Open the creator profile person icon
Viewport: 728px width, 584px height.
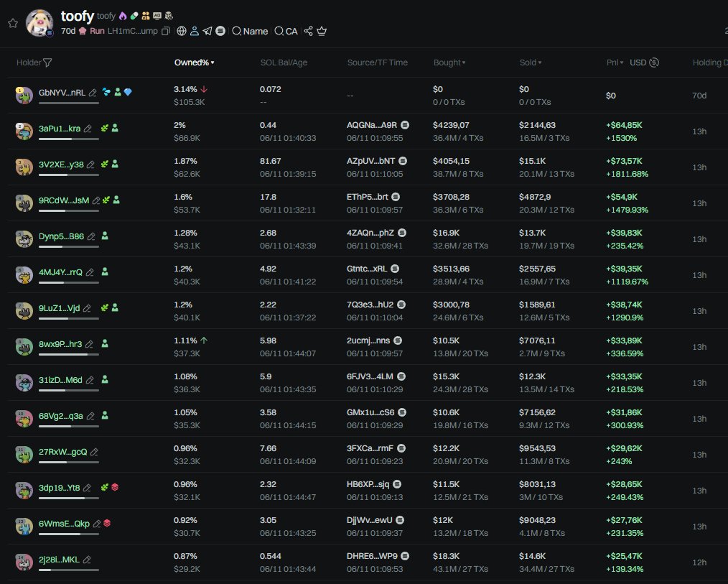point(195,31)
